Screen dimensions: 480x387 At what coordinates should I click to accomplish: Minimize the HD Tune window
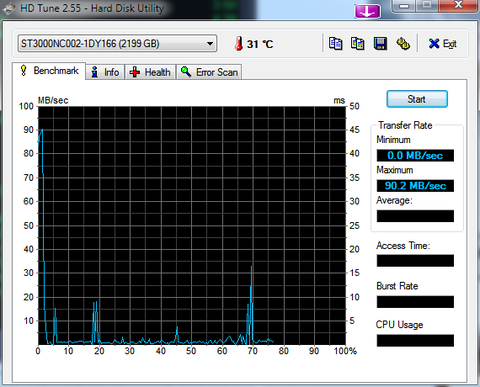404,6
